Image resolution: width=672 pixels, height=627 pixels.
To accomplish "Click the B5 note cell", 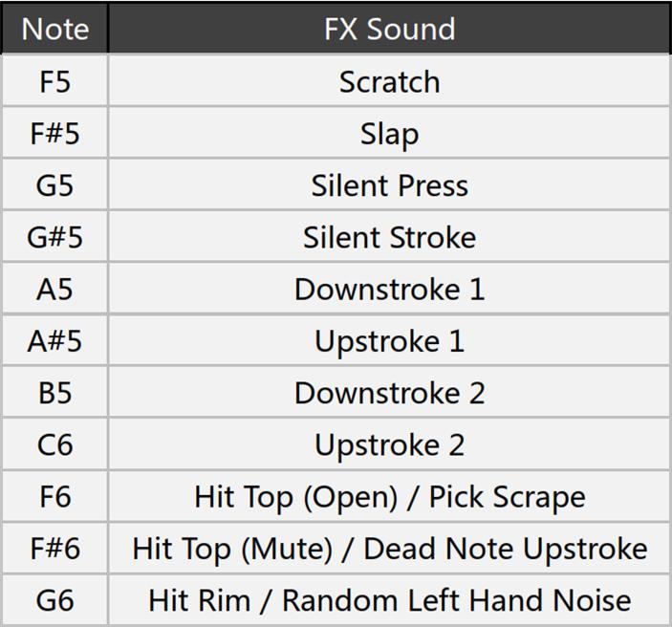I will 54,392.
